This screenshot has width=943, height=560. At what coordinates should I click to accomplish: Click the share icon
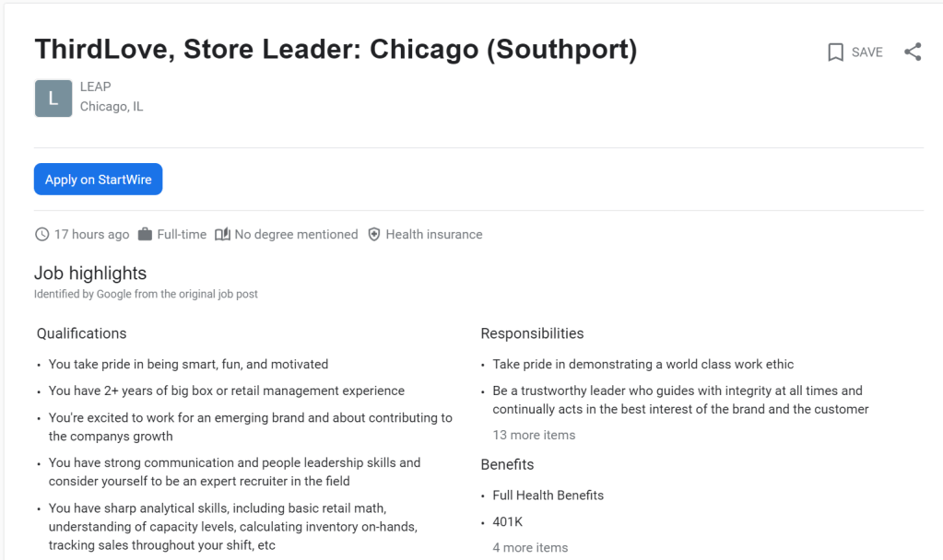click(x=913, y=52)
